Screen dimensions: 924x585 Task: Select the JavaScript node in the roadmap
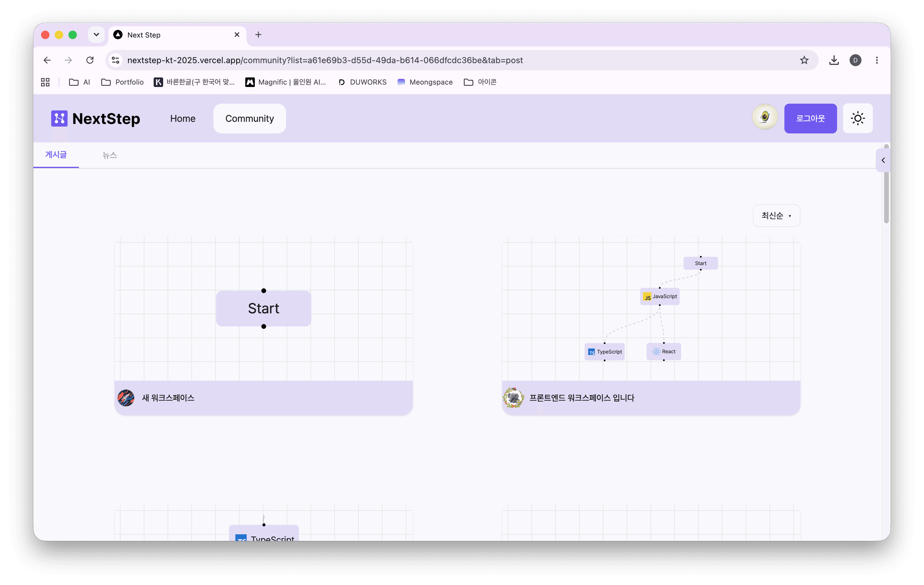click(x=660, y=296)
